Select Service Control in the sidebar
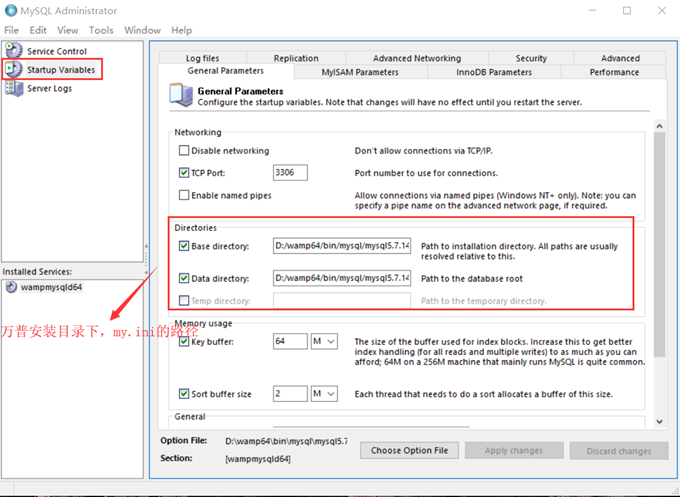This screenshot has width=680, height=497. (57, 51)
